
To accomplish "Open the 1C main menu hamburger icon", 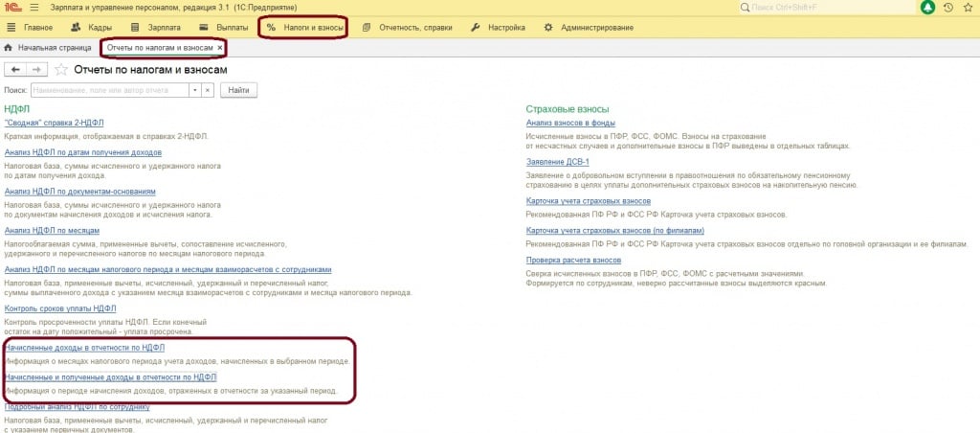I will (x=33, y=8).
